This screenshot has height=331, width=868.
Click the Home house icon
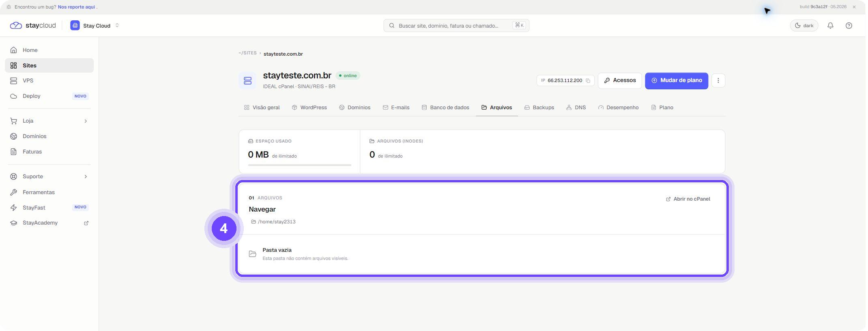pos(13,50)
